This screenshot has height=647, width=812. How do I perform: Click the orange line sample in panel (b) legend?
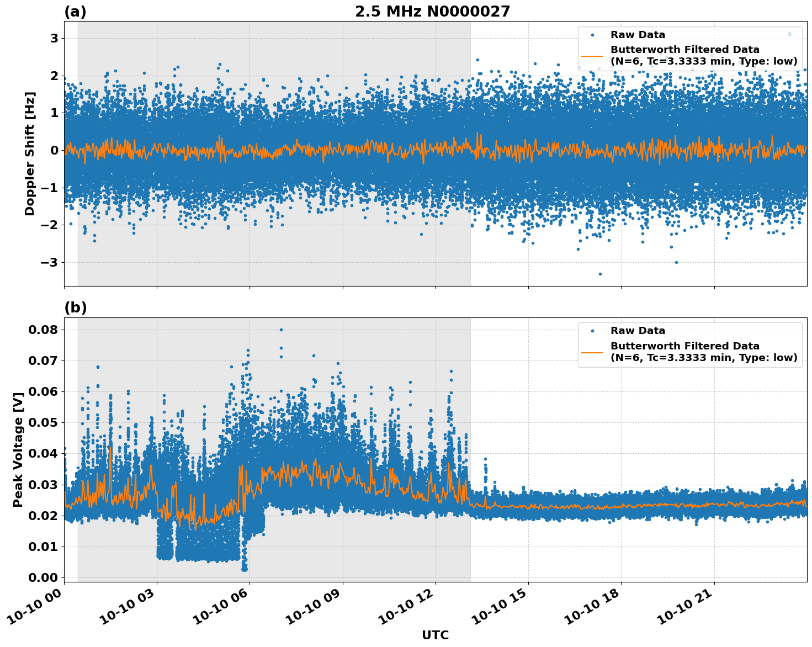[x=592, y=352]
